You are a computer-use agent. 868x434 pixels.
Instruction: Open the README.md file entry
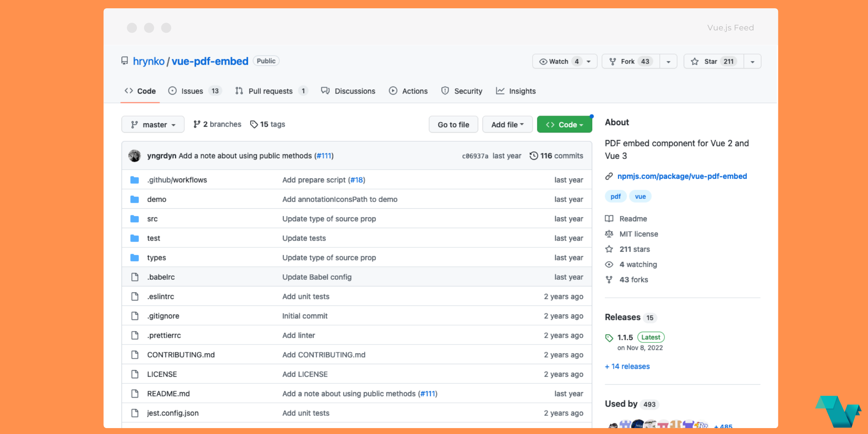point(168,394)
